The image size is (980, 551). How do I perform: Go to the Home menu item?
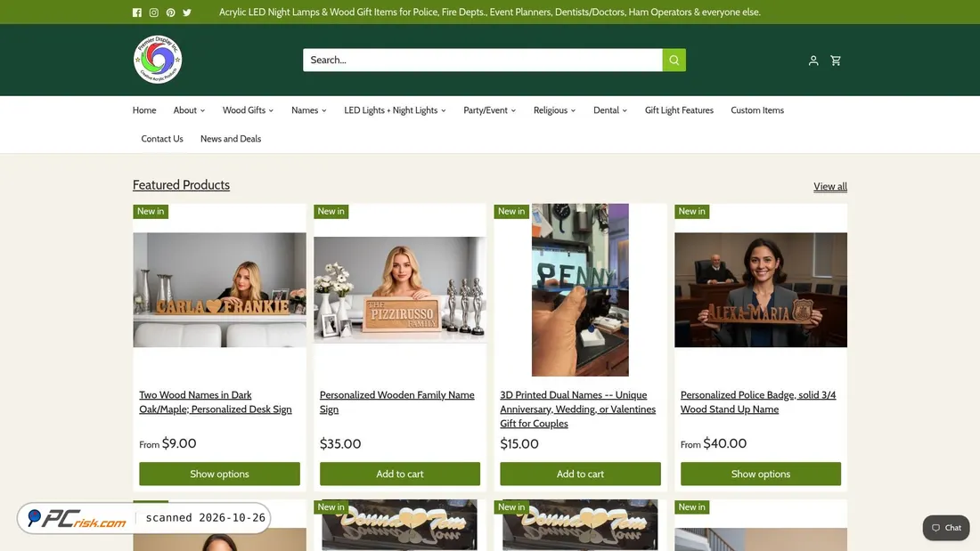tap(144, 110)
